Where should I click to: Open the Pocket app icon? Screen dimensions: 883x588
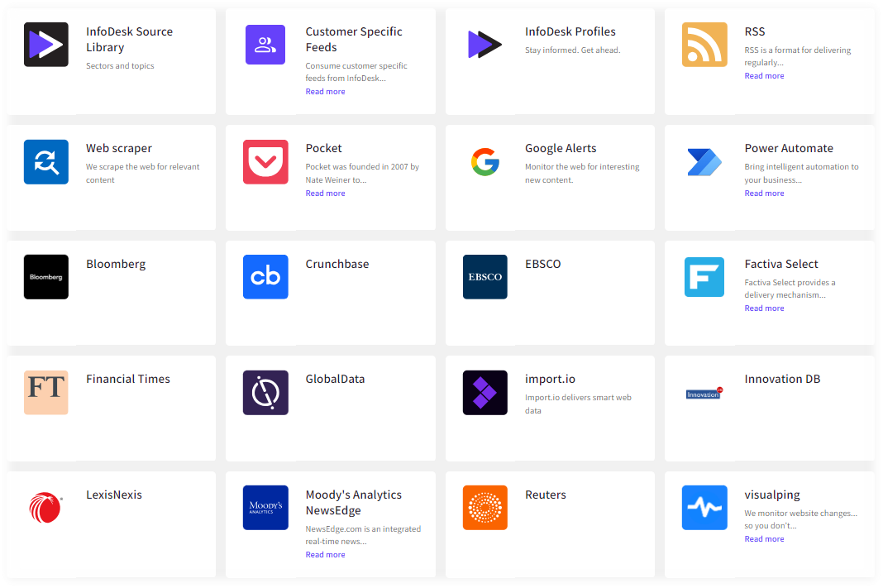(x=265, y=161)
